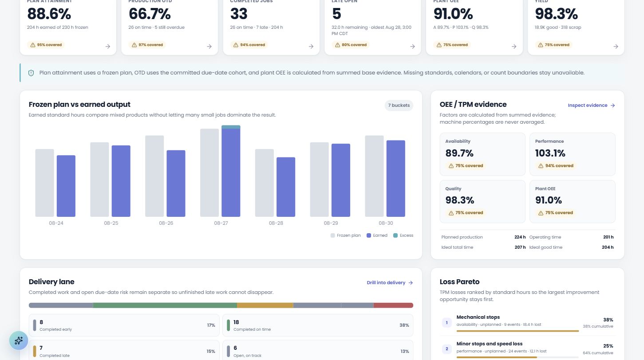
Task: Click the green segment of the delivery lane bar
Action: [x=165, y=305]
